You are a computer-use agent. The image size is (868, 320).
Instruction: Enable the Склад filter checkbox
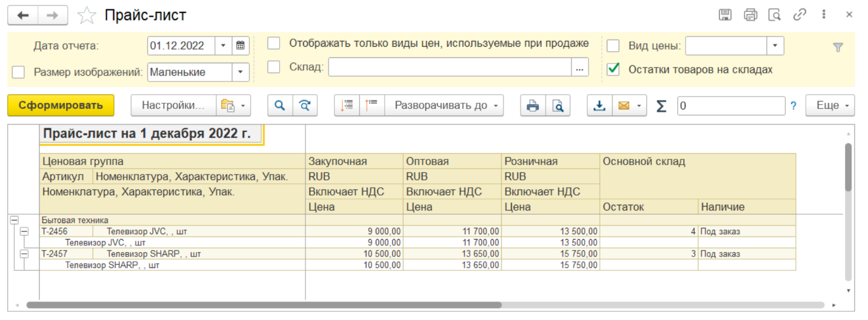[x=274, y=67]
